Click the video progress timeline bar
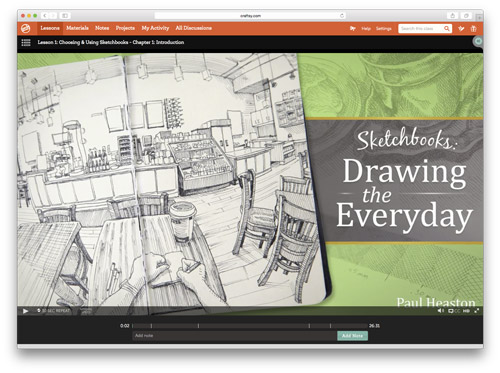Viewport: 500px width, 373px height. (250, 326)
